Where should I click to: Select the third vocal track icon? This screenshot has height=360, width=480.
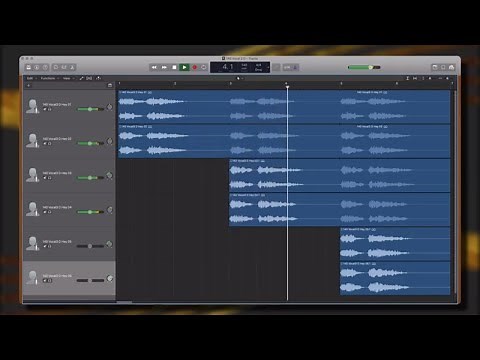coord(32,175)
